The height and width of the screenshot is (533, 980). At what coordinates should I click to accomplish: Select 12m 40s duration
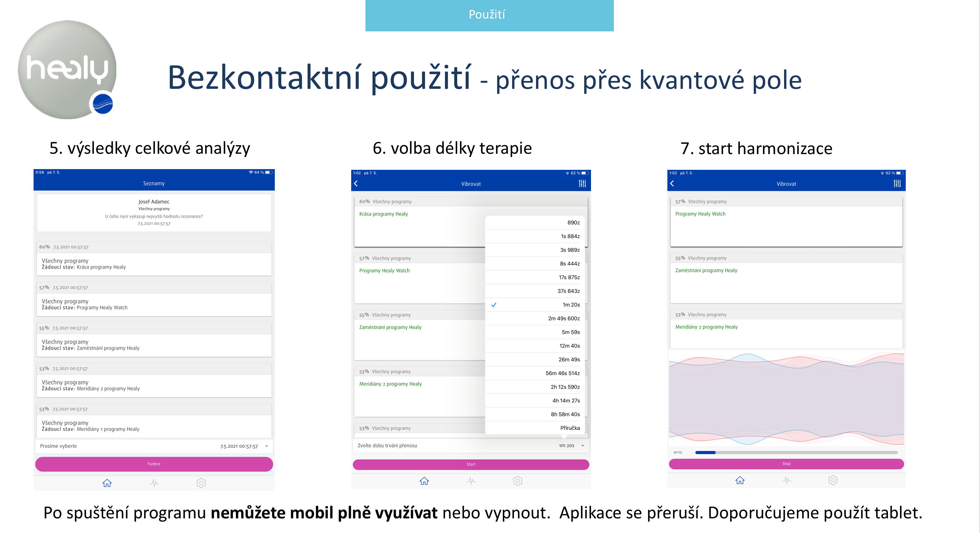[535, 346]
